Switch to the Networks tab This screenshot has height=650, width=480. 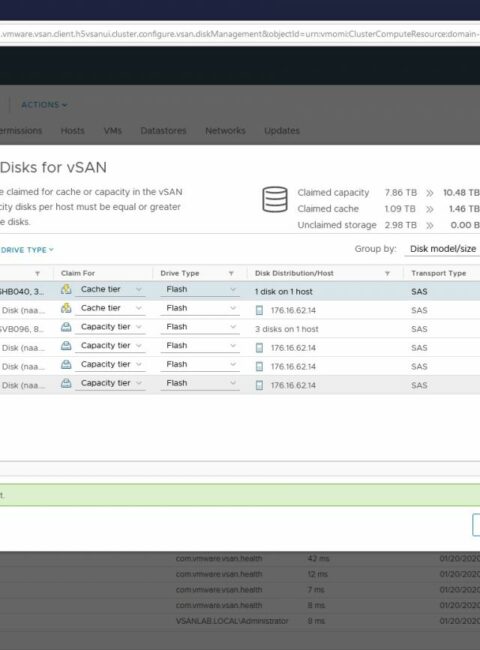pos(225,131)
